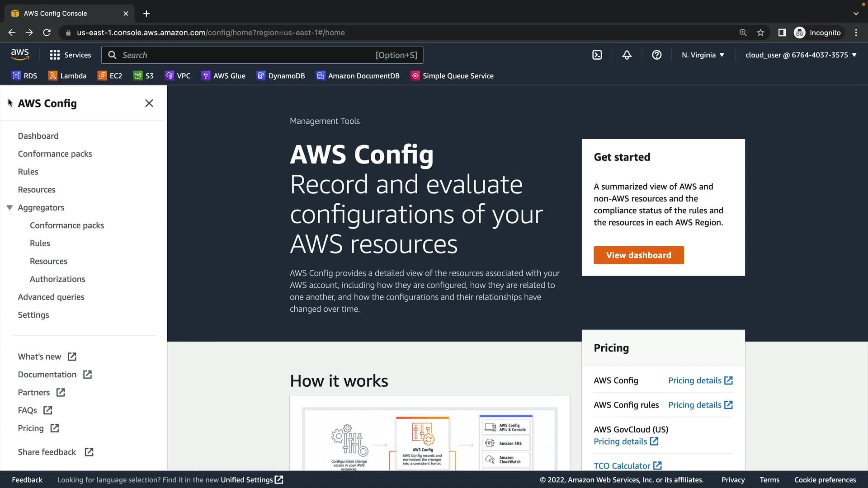This screenshot has width=868, height=488.
Task: Close the AWS Config navigation panel
Action: point(149,103)
